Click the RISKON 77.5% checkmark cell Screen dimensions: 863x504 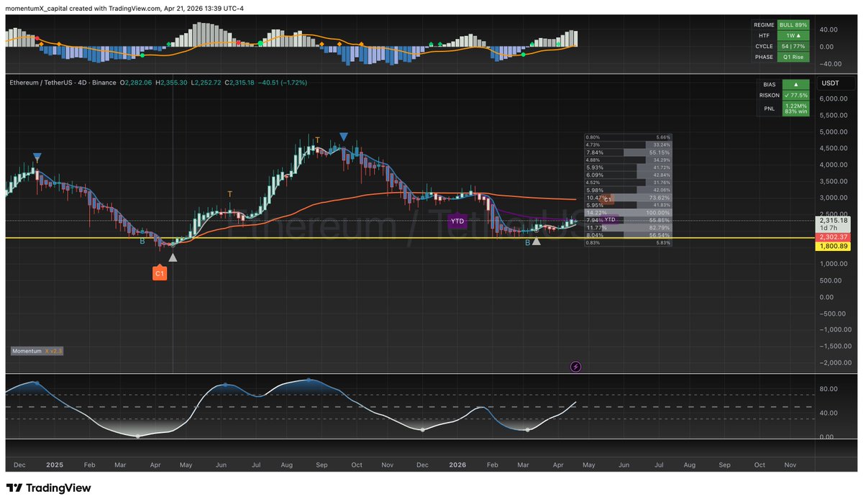(x=795, y=95)
